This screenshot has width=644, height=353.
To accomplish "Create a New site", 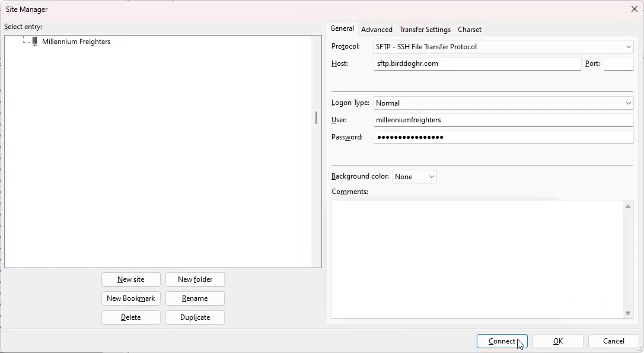I will click(131, 279).
